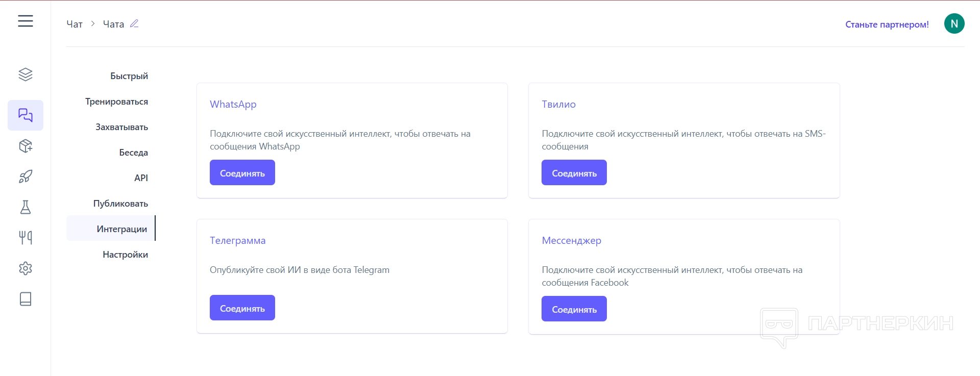Open the chat bubbles sidebar icon

coord(26,115)
